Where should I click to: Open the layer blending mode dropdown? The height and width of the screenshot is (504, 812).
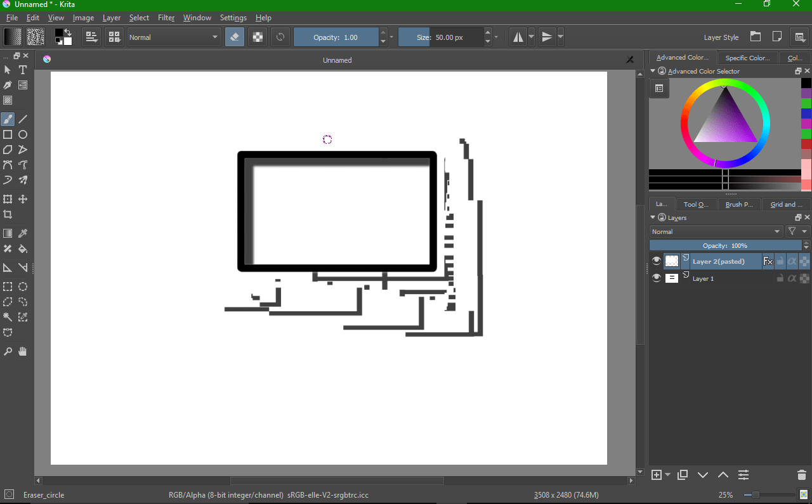(717, 231)
